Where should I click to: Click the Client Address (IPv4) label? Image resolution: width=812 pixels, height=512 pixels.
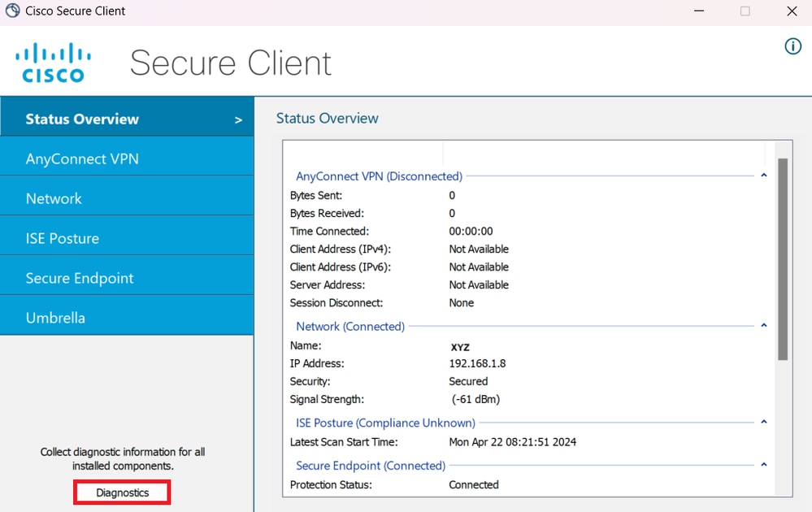[x=341, y=249]
